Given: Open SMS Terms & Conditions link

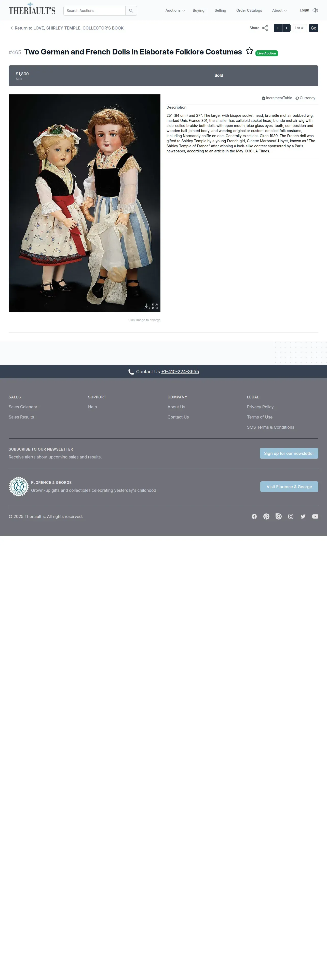Looking at the screenshot, I should [x=271, y=428].
